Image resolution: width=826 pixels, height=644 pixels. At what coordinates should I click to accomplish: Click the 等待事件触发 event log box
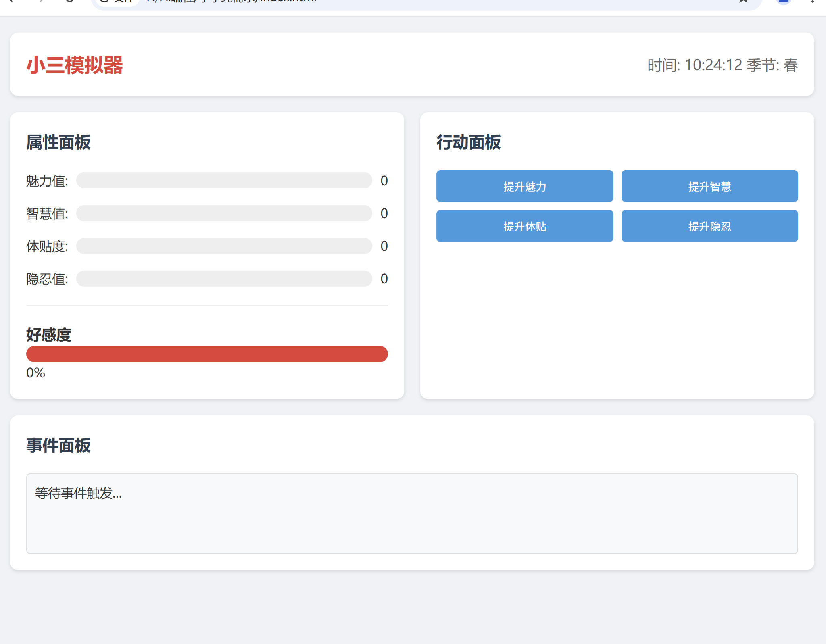click(x=411, y=513)
